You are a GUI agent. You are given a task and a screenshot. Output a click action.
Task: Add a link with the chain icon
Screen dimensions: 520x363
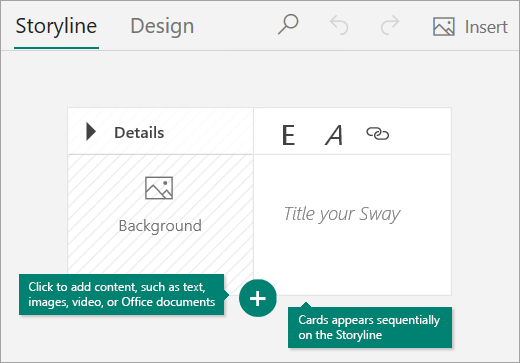(x=378, y=134)
